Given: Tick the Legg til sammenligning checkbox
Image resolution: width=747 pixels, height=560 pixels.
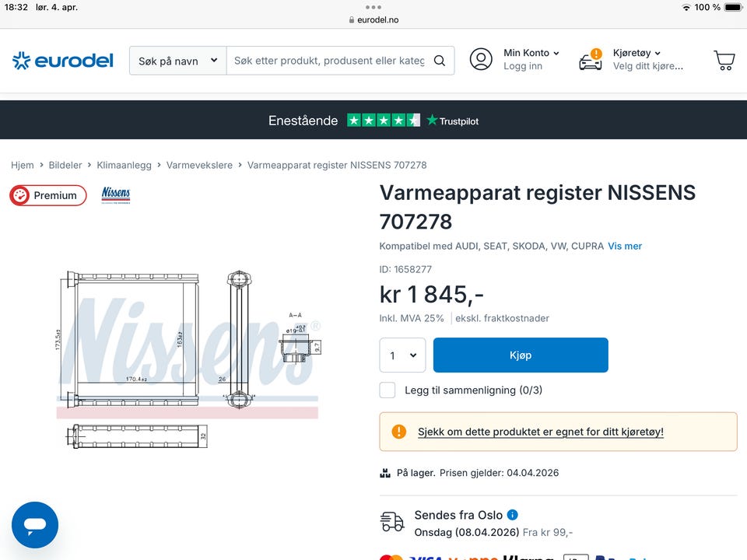Looking at the screenshot, I should pos(388,390).
